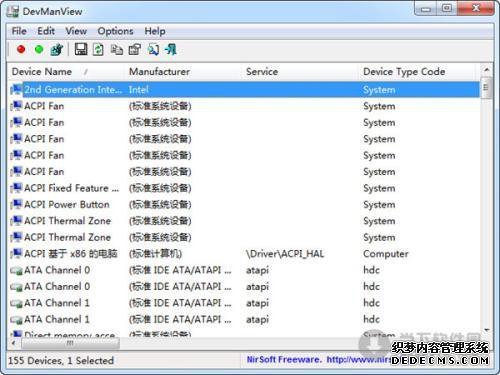The image size is (500, 375).
Task: Click the Disable and Enable device toolbar icon
Action: pos(57,50)
